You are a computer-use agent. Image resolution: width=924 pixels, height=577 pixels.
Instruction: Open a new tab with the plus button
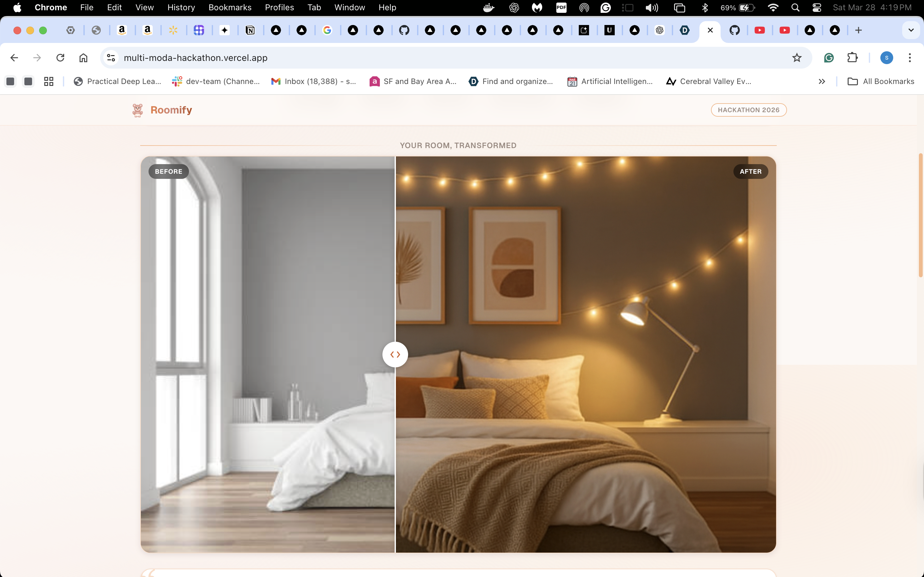pos(858,30)
